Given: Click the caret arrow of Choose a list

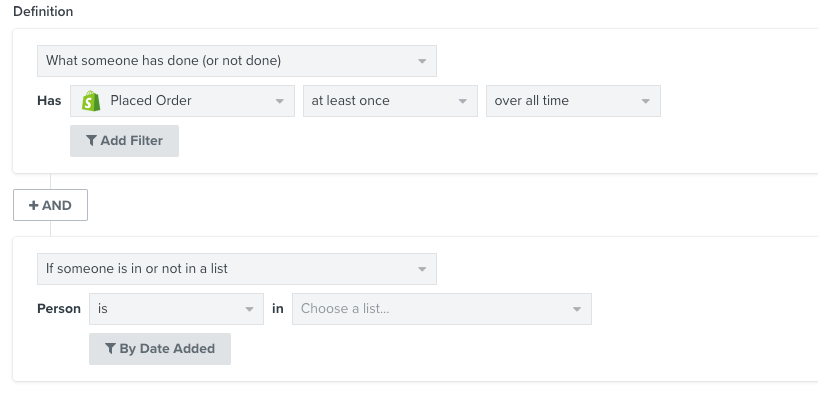Looking at the screenshot, I should [x=576, y=309].
